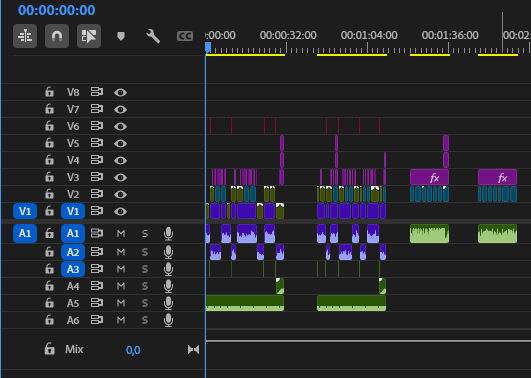Toggle A1 track targeting button
The height and width of the screenshot is (378, 531).
coord(73,233)
